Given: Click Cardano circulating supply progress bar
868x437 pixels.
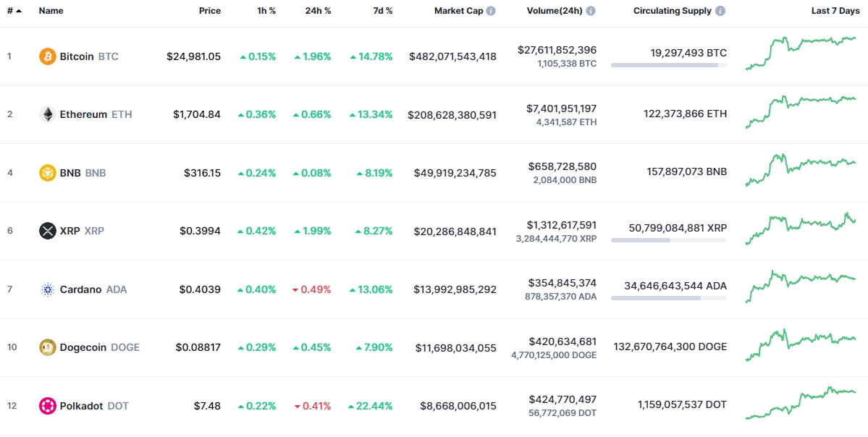Looking at the screenshot, I should tap(669, 298).
